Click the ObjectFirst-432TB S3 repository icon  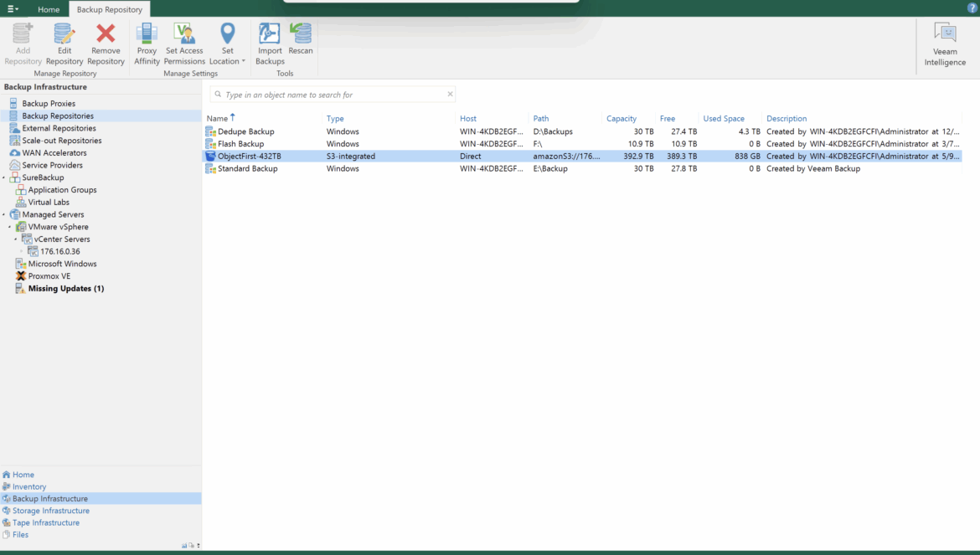click(210, 156)
